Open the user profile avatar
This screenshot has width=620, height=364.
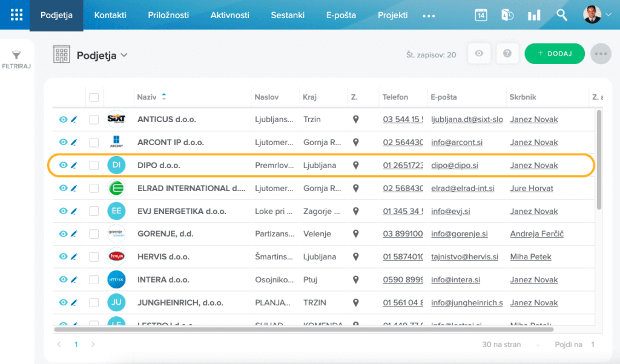(592, 15)
